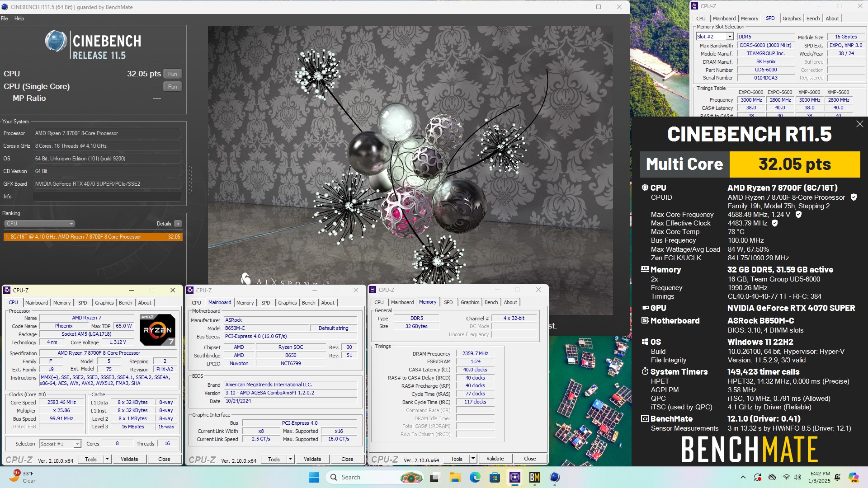868x488 pixels.
Task: Open Bench tab in first CPU-Z window
Action: click(126, 303)
